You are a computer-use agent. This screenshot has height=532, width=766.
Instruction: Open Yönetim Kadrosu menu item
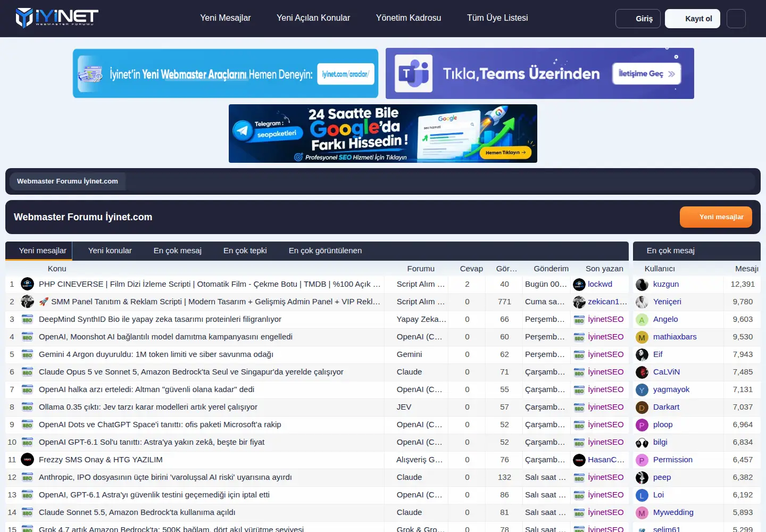[x=409, y=18]
